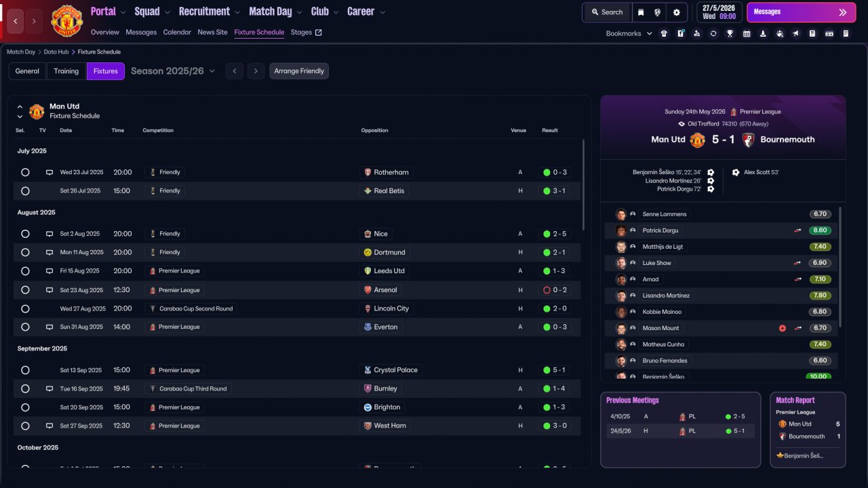Open the bookmark icon next to Search
Screen dimensions: 868x488
(x=641, y=12)
